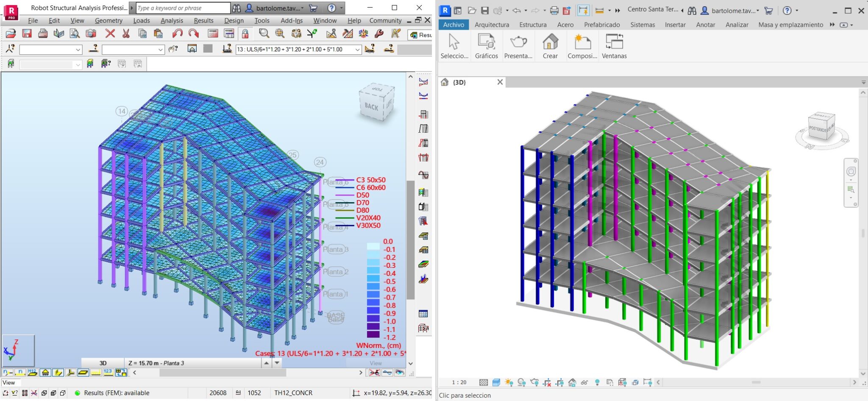Open the visual style cube dropdown
This screenshot has height=401, width=868.
pos(496,382)
